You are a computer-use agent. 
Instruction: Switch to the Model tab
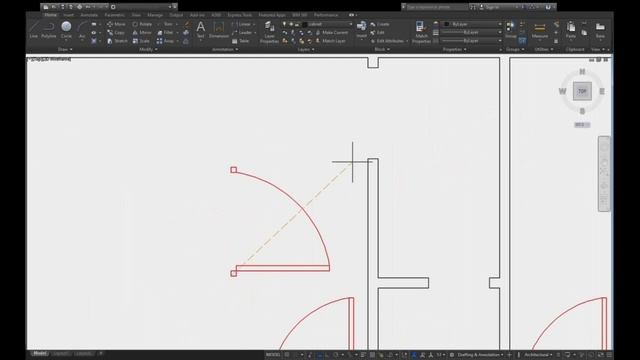click(40, 353)
